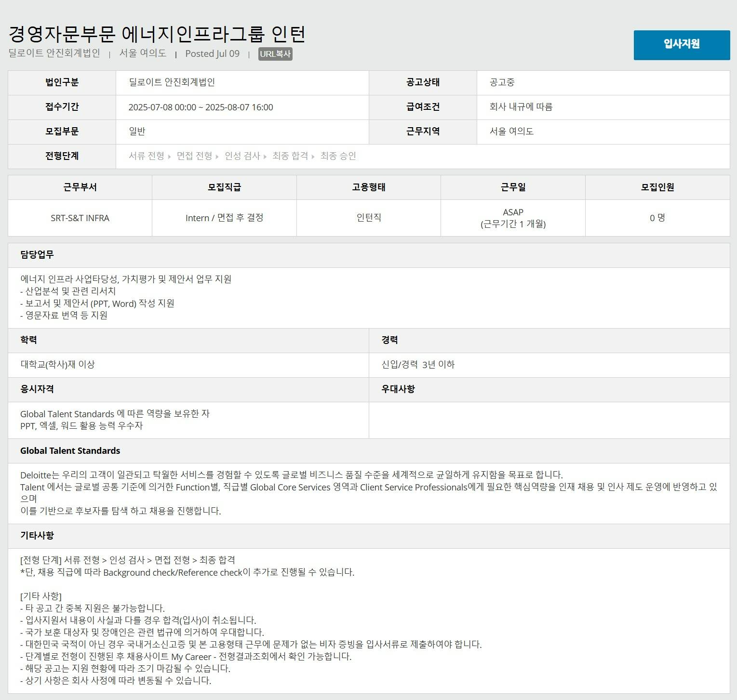Click line 보고서 및 제안서 (PPT, Word) 작성 지원
Screen dimensions: 737x700
[x=97, y=303]
